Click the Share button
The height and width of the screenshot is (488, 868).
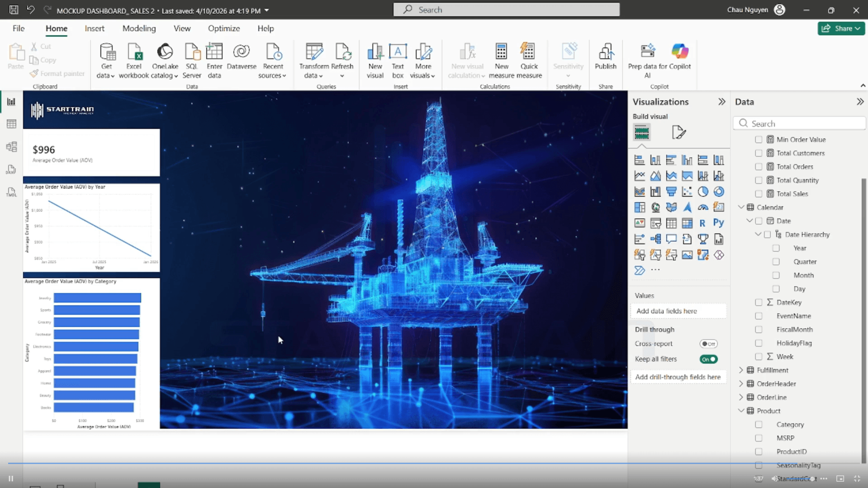pyautogui.click(x=841, y=28)
